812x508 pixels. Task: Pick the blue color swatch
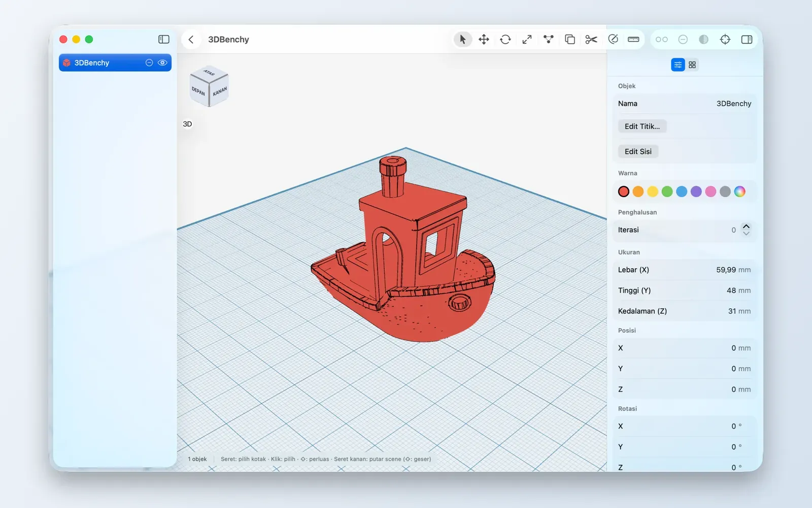pyautogui.click(x=682, y=192)
